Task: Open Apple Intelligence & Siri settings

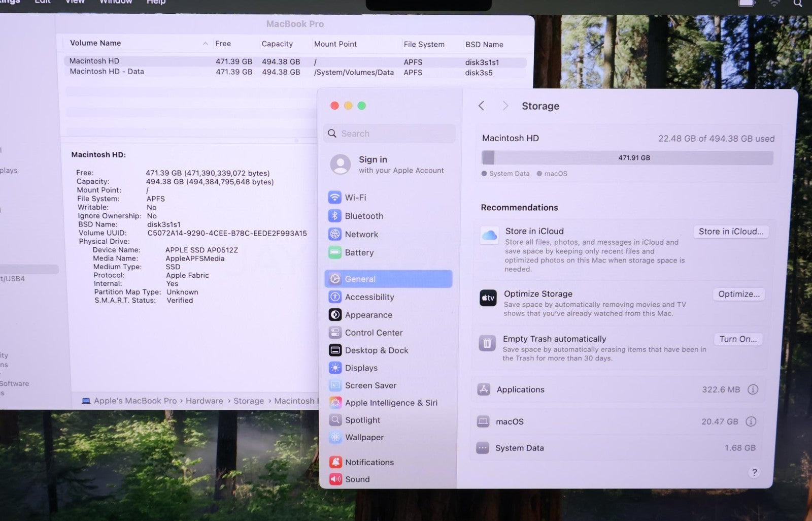Action: point(390,403)
